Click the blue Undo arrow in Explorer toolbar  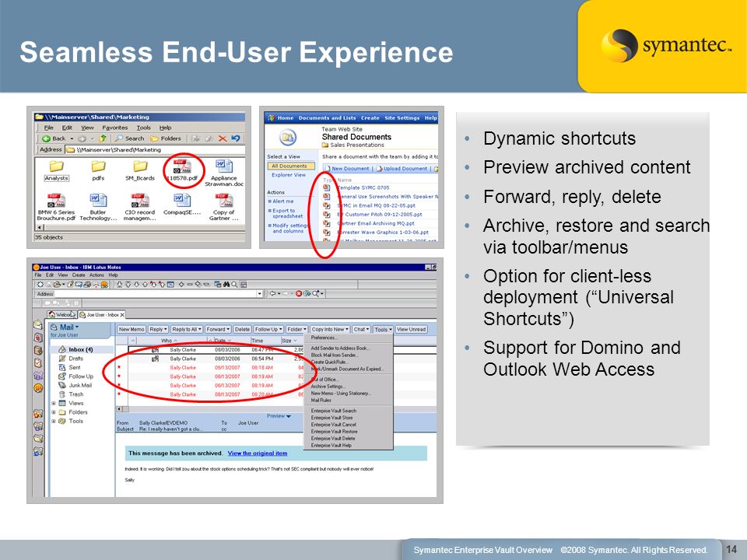click(236, 138)
